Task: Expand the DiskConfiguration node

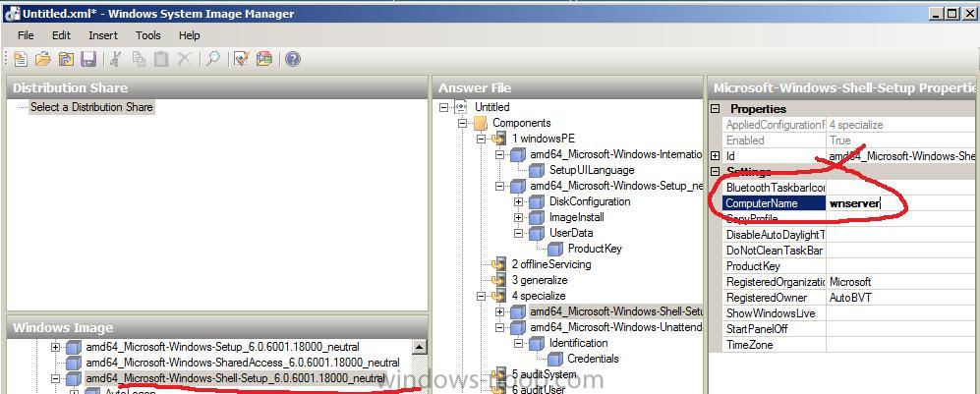Action: pyautogui.click(x=518, y=201)
